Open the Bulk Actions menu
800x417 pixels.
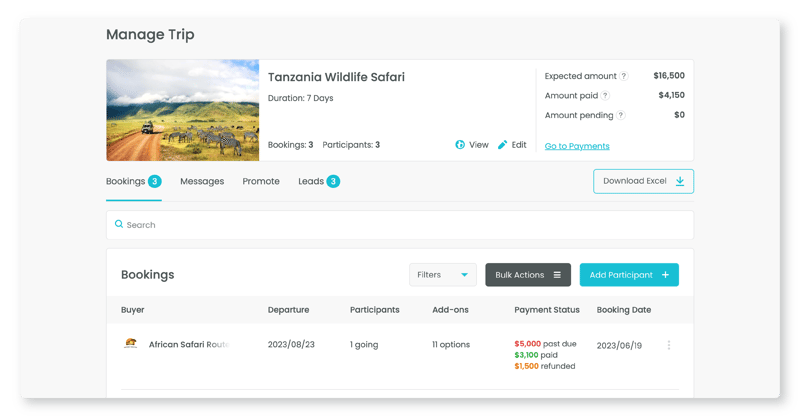528,275
